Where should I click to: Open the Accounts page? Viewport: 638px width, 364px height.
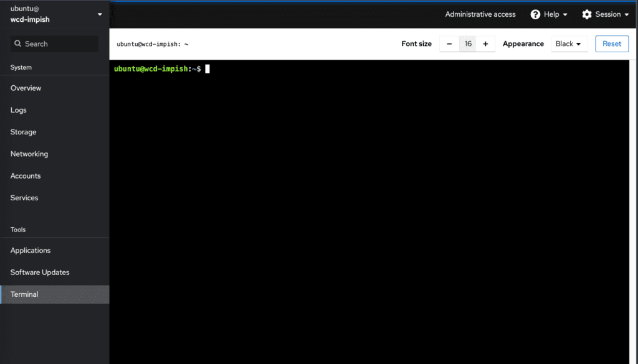coord(55,176)
